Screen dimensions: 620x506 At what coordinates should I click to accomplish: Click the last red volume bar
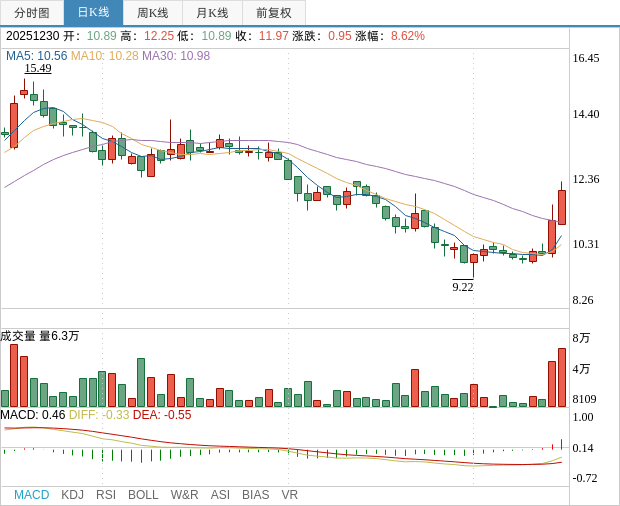coord(562,378)
